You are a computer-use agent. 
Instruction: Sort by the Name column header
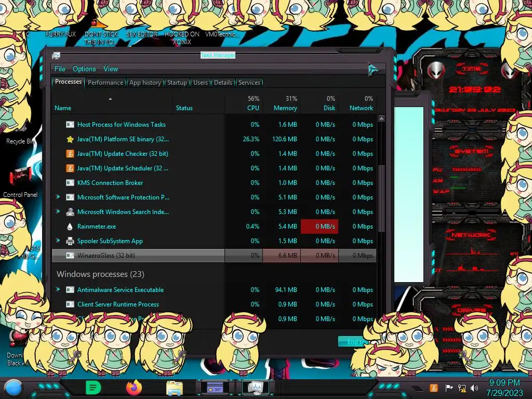tap(112, 104)
